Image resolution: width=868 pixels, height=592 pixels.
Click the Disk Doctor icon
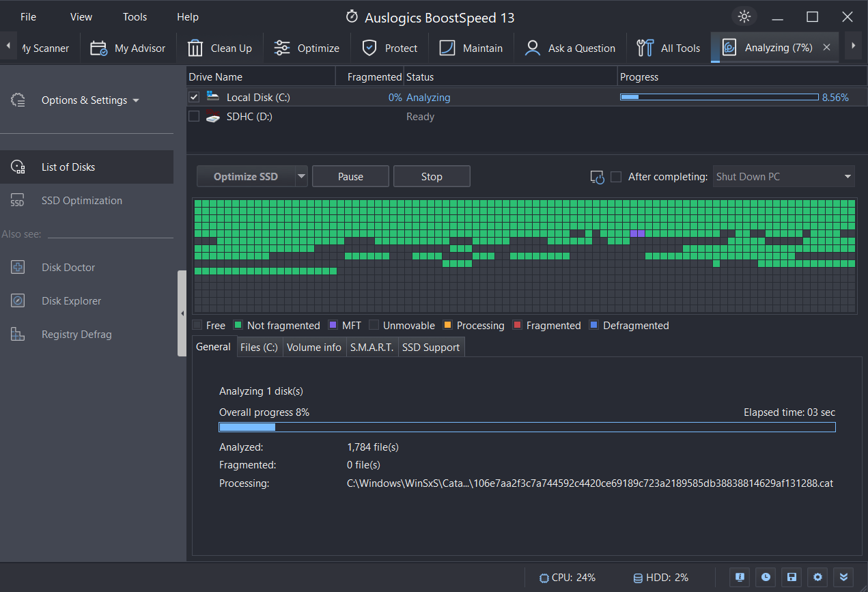[x=18, y=268]
